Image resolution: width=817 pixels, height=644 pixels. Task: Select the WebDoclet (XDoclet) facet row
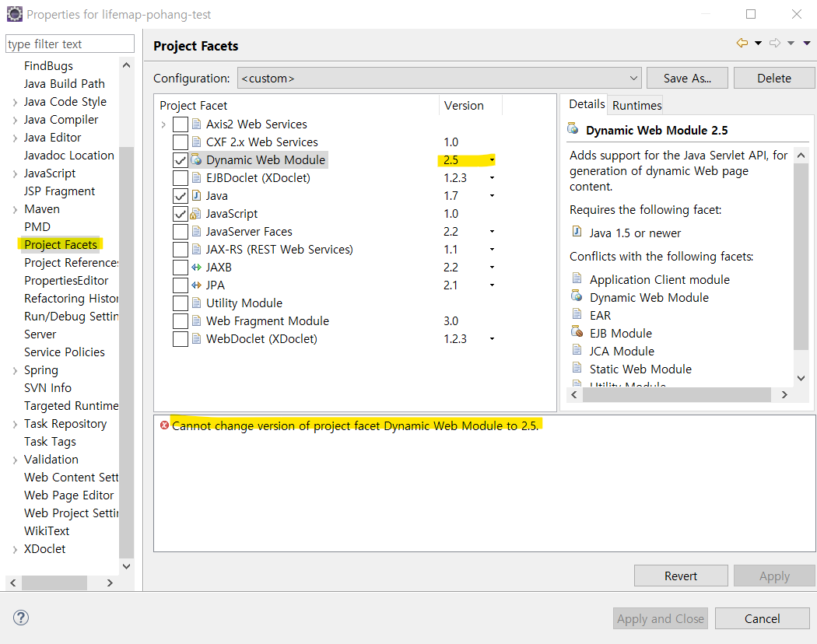pyautogui.click(x=261, y=338)
